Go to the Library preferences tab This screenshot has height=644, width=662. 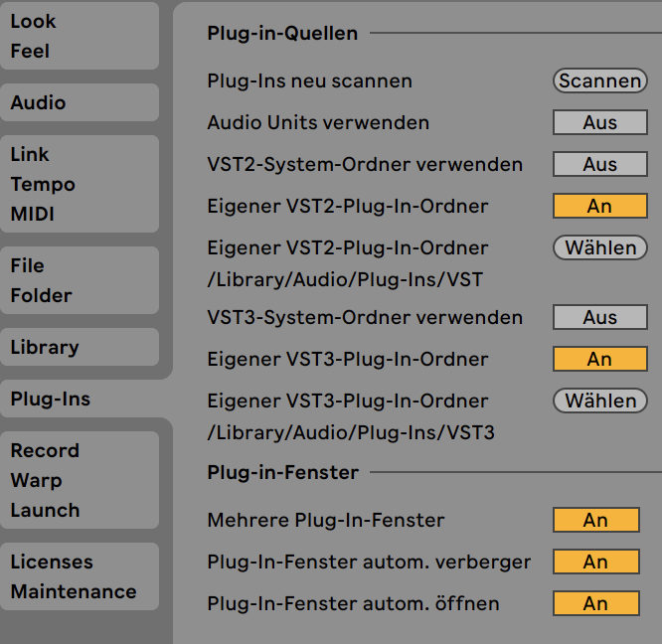pyautogui.click(x=79, y=347)
